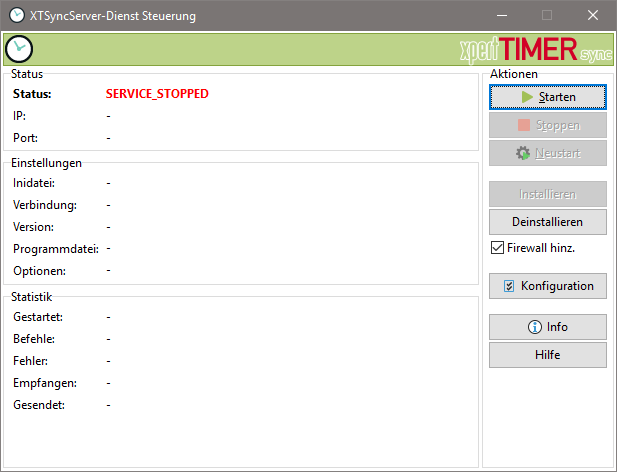Click the gear icon on the Neustart button
The height and width of the screenshot is (472, 617).
tap(522, 154)
